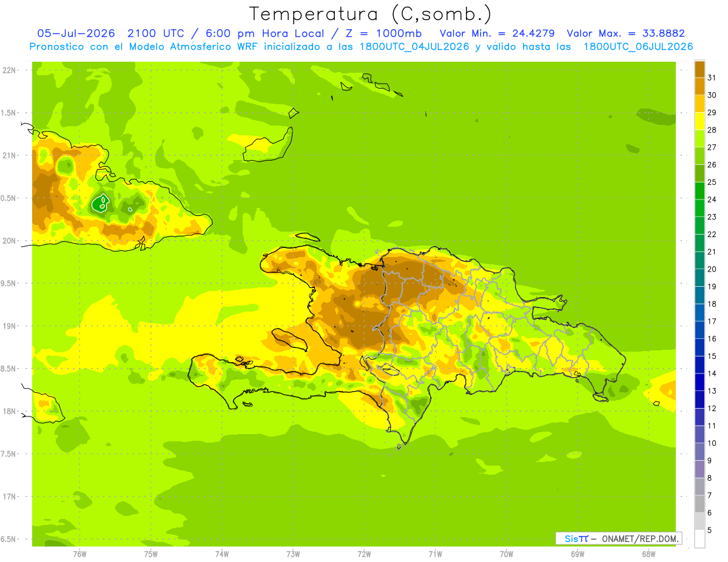
Task: Click the legend value '15'
Action: tap(712, 356)
